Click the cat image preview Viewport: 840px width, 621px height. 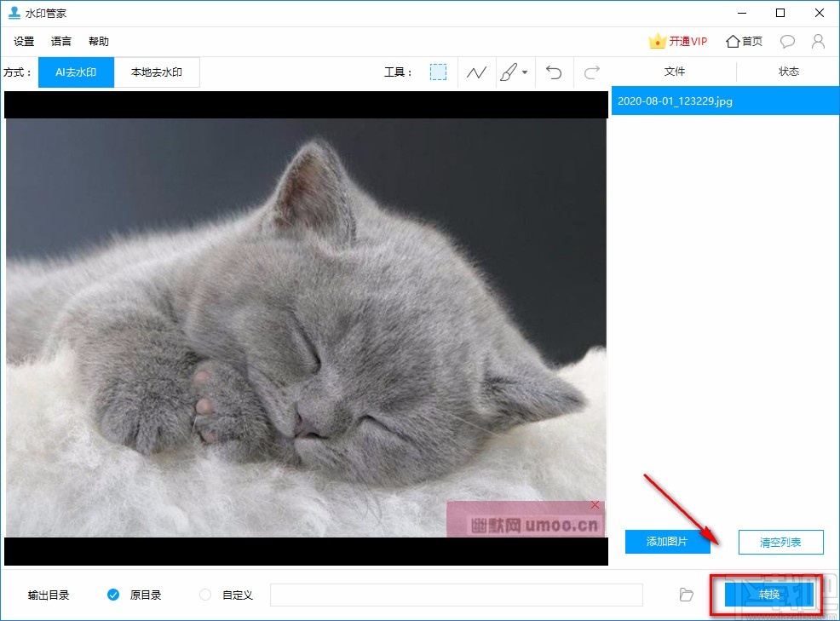coord(306,327)
